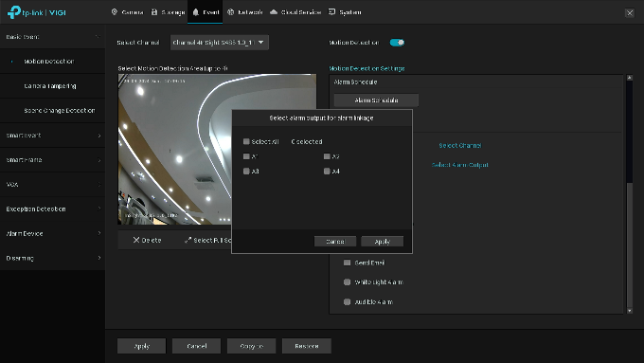Enable the Send Email checkbox
The image size is (644, 363).
pyautogui.click(x=347, y=263)
